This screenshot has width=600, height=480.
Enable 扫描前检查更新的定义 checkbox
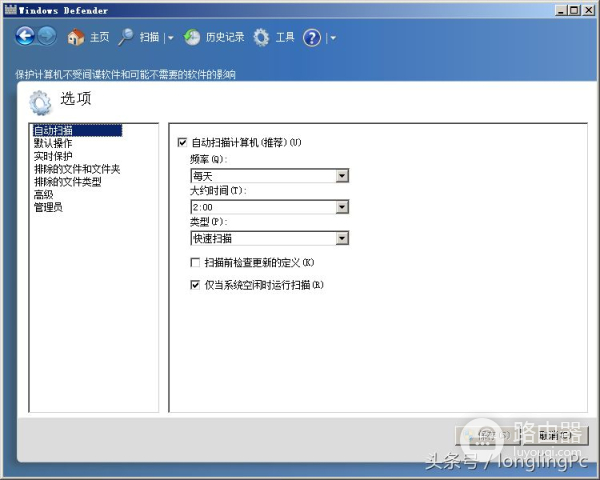tap(195, 263)
